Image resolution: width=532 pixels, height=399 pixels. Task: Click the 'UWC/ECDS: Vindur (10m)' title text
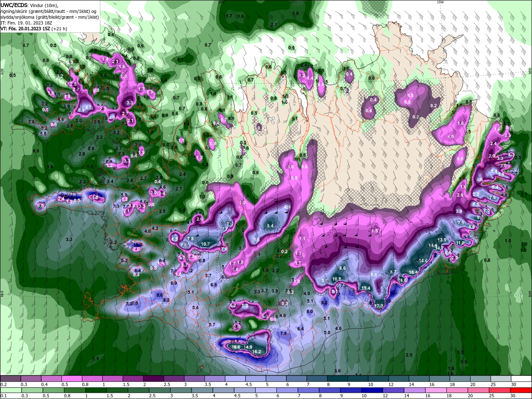click(30, 5)
